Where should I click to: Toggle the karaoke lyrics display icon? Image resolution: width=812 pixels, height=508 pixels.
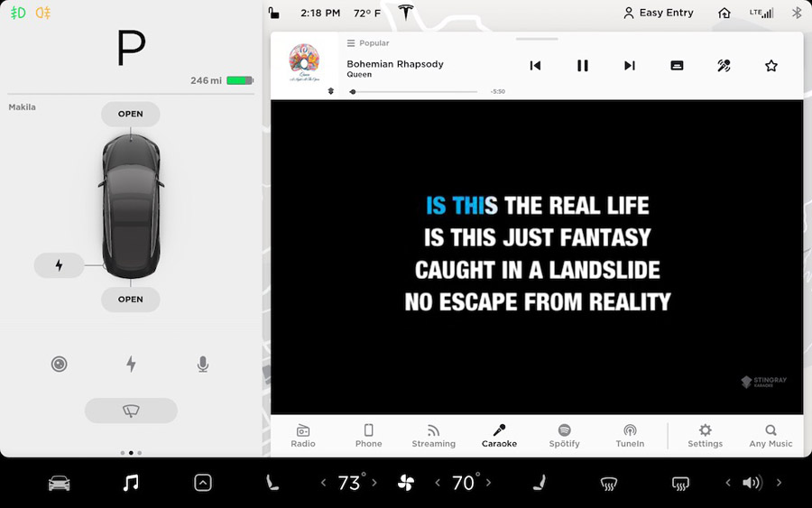pyautogui.click(x=677, y=66)
